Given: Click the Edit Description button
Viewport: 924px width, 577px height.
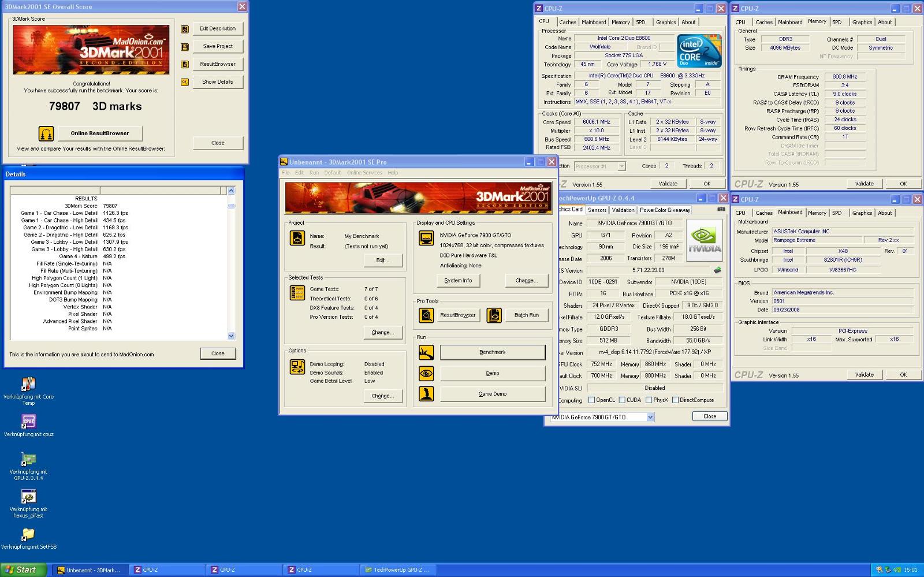Looking at the screenshot, I should (218, 29).
